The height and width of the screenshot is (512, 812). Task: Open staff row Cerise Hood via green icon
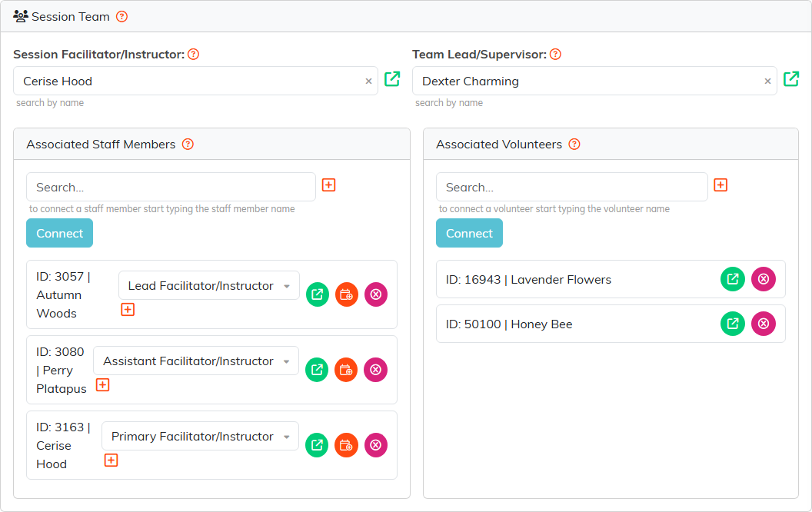[317, 445]
